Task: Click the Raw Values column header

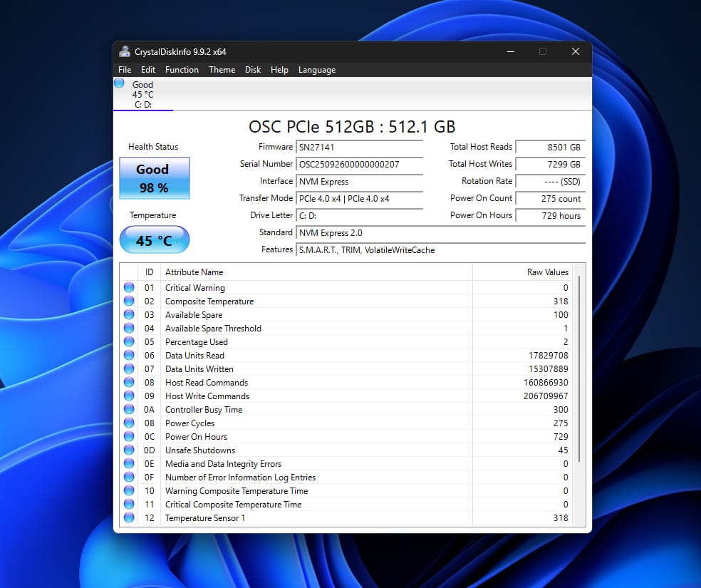Action: coord(522,272)
